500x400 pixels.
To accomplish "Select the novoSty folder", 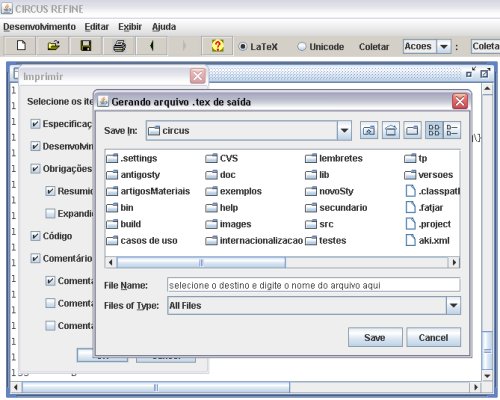I will point(329,191).
